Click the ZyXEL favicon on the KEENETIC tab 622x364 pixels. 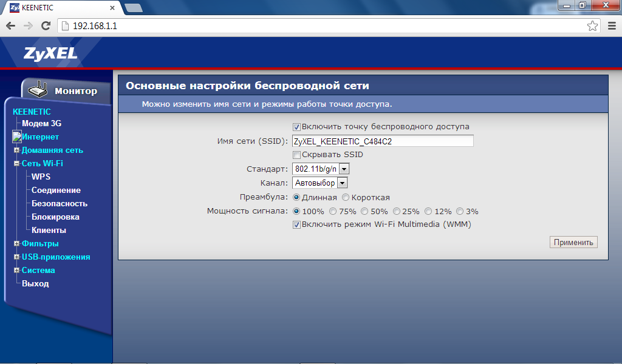[x=15, y=7]
